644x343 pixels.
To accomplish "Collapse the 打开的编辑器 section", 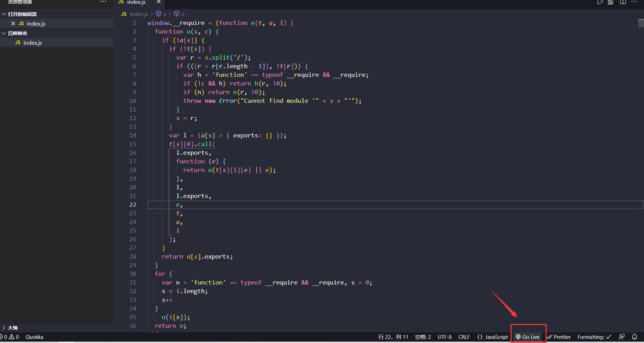I will [56, 14].
